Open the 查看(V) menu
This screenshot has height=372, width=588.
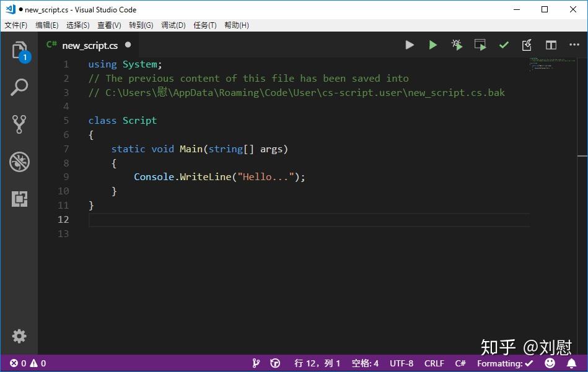tap(109, 25)
